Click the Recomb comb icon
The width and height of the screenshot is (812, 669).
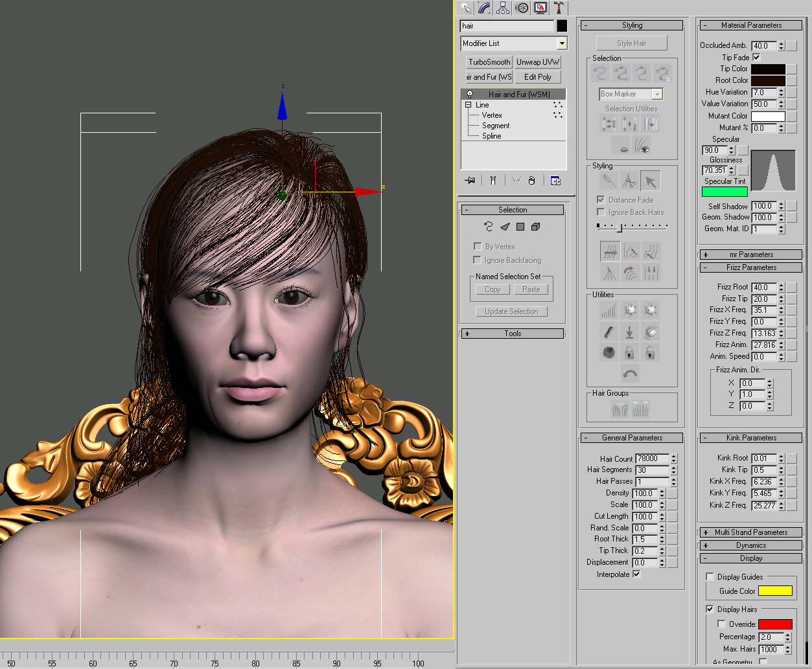(609, 332)
